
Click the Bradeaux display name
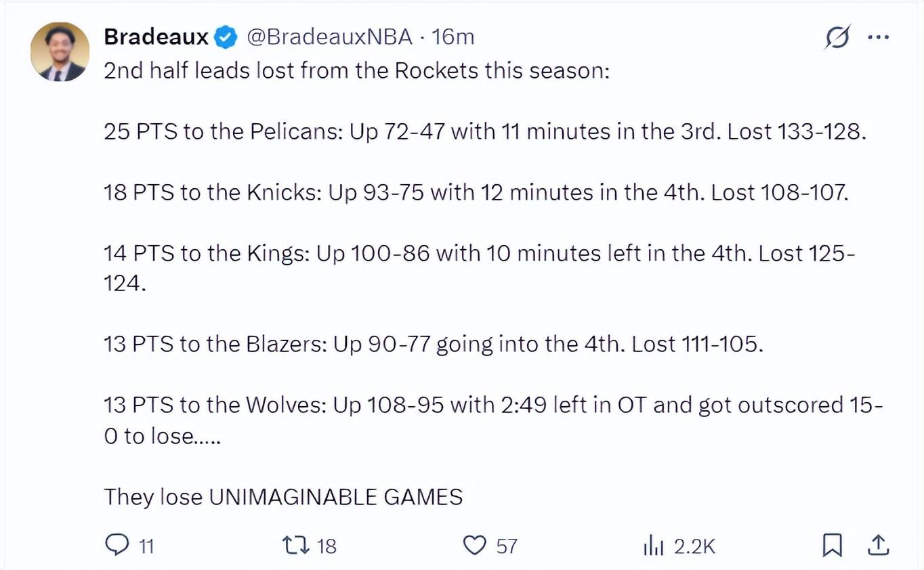tap(156, 37)
